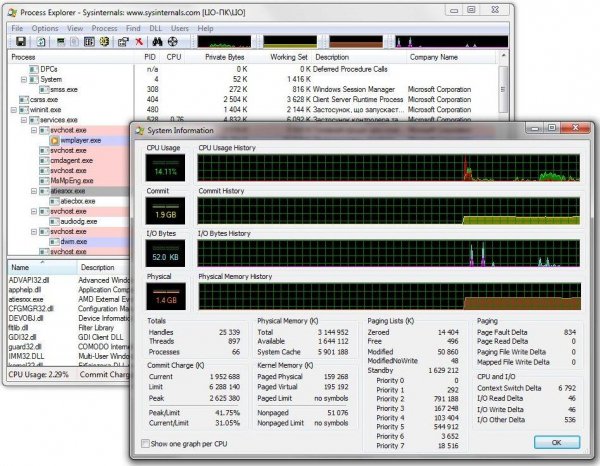Click the CPU Usage History graph
600x466 pixels.
389,168
